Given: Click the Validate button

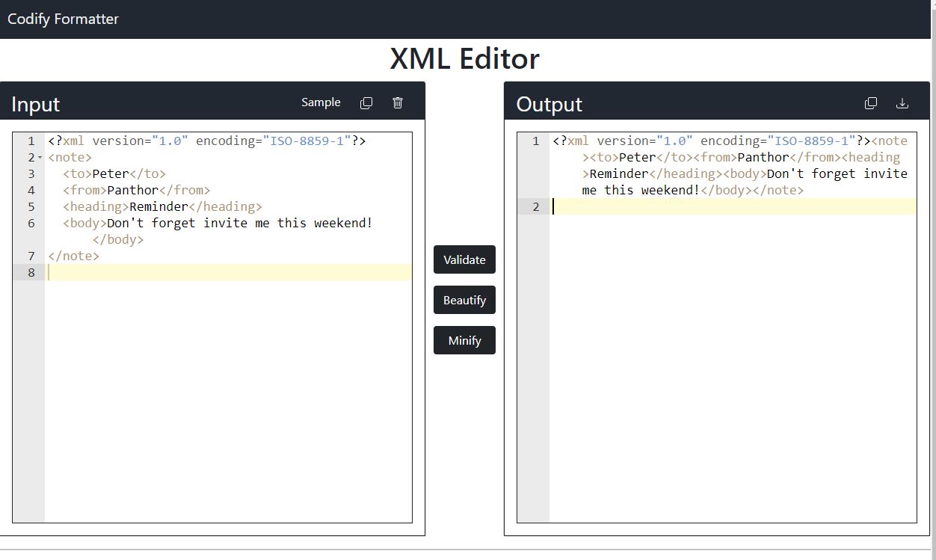Looking at the screenshot, I should point(464,259).
